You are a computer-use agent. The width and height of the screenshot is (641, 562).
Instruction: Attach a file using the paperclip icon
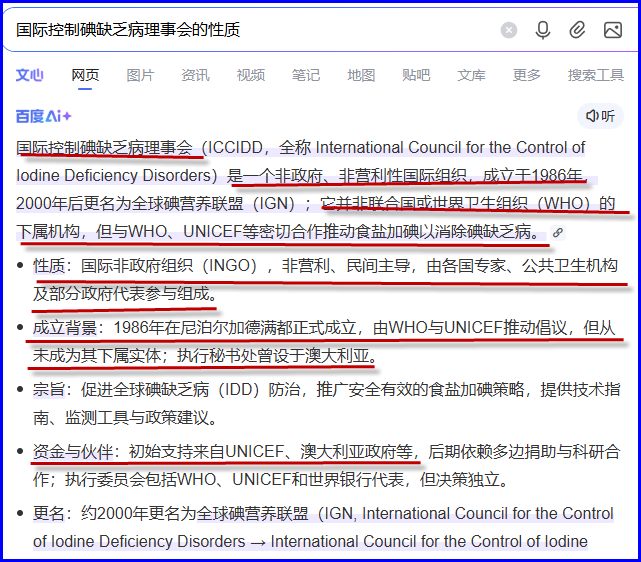pyautogui.click(x=577, y=30)
